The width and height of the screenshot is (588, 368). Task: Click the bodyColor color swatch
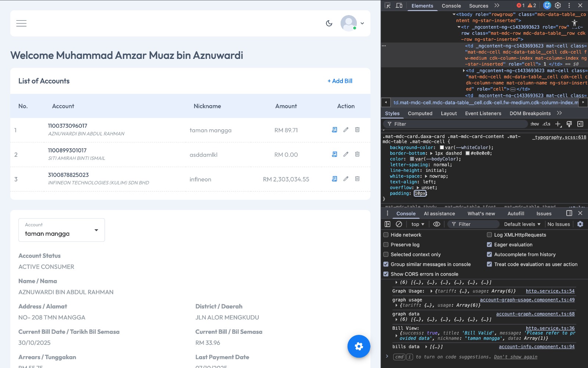pos(412,159)
